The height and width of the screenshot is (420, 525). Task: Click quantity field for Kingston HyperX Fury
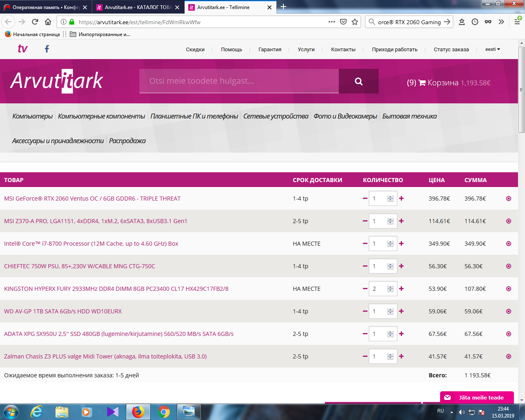click(382, 289)
